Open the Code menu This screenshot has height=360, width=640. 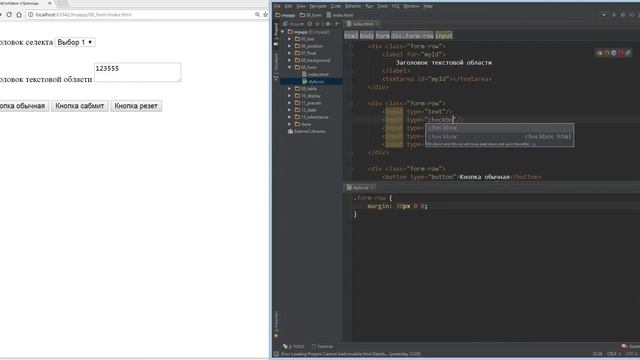pos(336,6)
